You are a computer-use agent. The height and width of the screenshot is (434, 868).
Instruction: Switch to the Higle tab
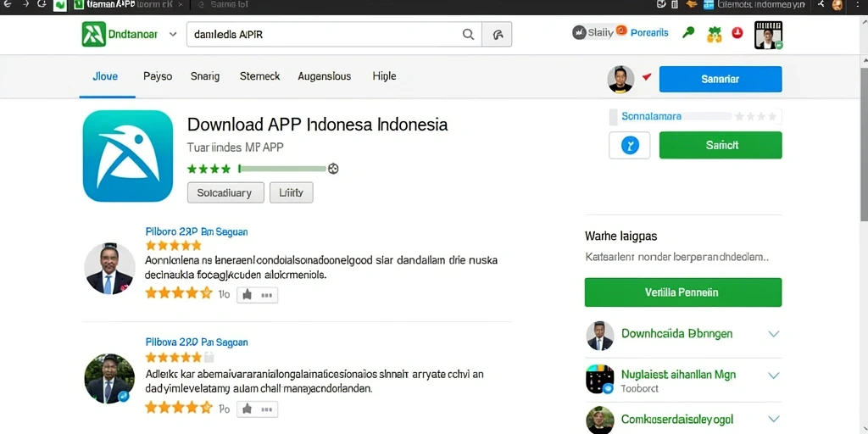click(x=384, y=76)
